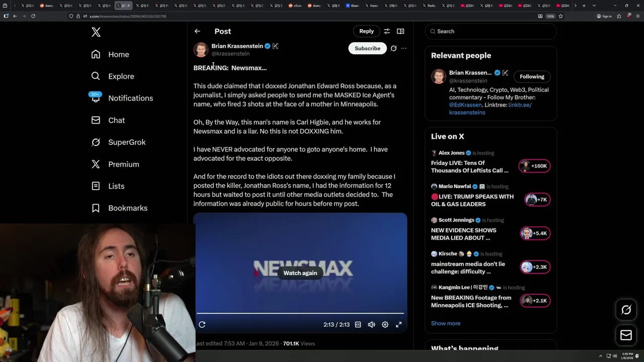Open a new browser tab
Viewport: 644px width, 362px height.
click(x=584, y=6)
